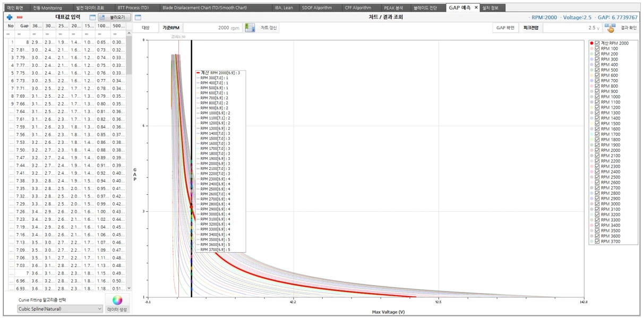The image size is (644, 318).
Task: Click the Voltage:2.5 status text
Action: click(577, 18)
